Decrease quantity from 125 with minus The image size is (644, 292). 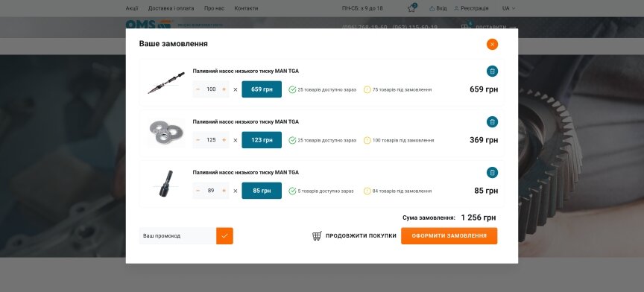198,140
